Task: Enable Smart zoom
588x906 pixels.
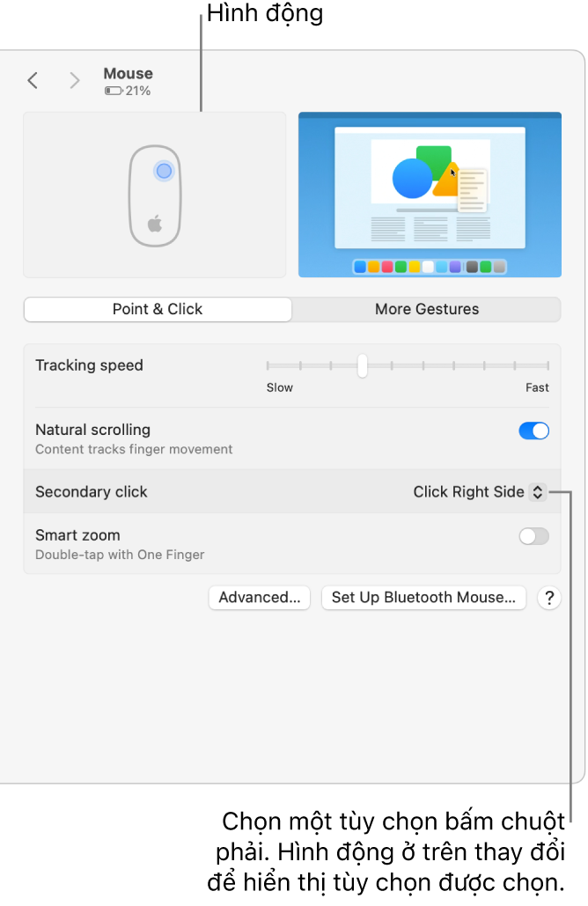Action: pyautogui.click(x=533, y=536)
